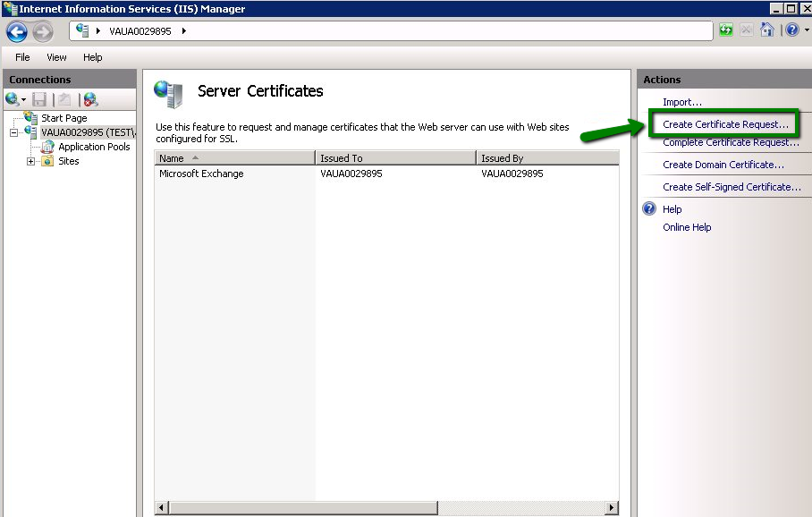The image size is (812, 517).
Task: Click the Delete Connection icon with red X
Action: (x=90, y=99)
